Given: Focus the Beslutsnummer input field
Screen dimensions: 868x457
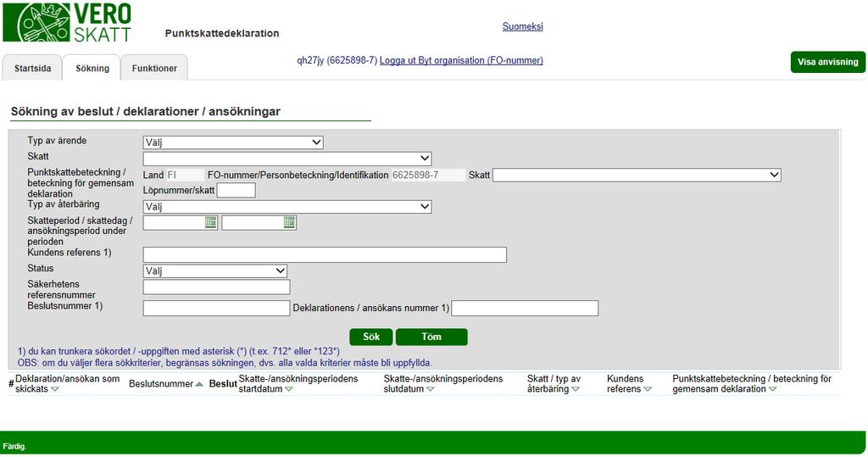Looking at the screenshot, I should (x=216, y=308).
